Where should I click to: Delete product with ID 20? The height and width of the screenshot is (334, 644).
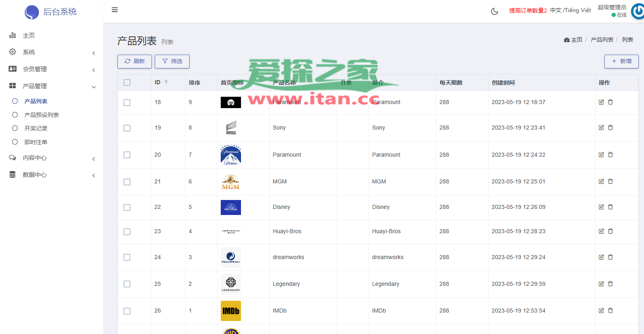pyautogui.click(x=610, y=155)
